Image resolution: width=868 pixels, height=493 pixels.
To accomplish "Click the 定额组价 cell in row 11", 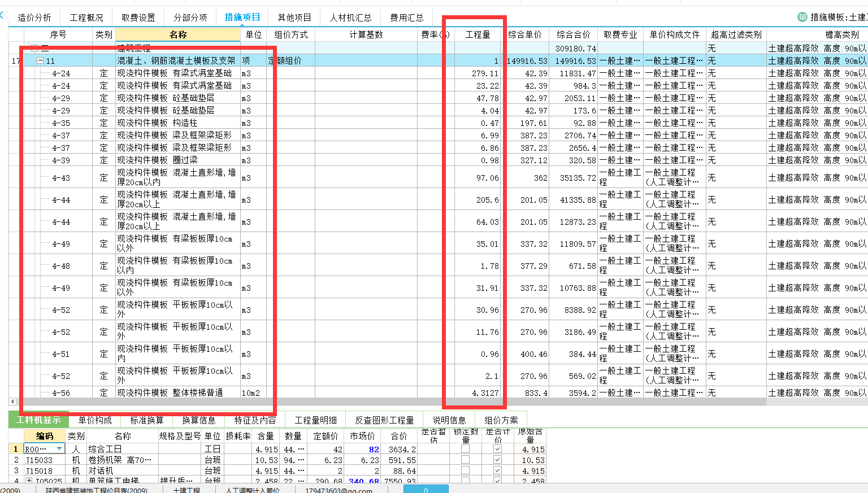I will point(290,60).
